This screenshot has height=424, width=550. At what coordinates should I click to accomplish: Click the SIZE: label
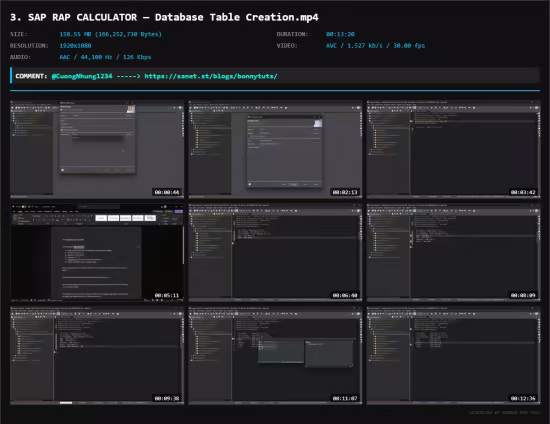click(x=19, y=34)
